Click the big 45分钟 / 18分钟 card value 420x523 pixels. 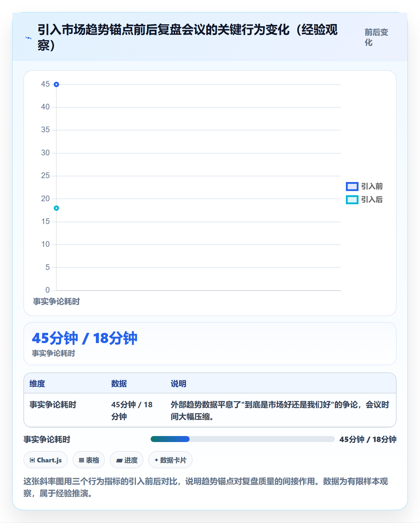pos(85,338)
